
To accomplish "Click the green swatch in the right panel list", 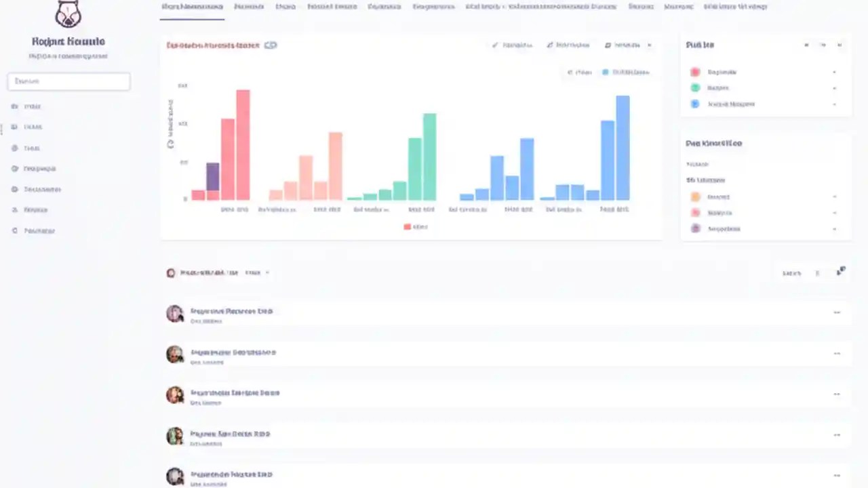I will tap(695, 87).
